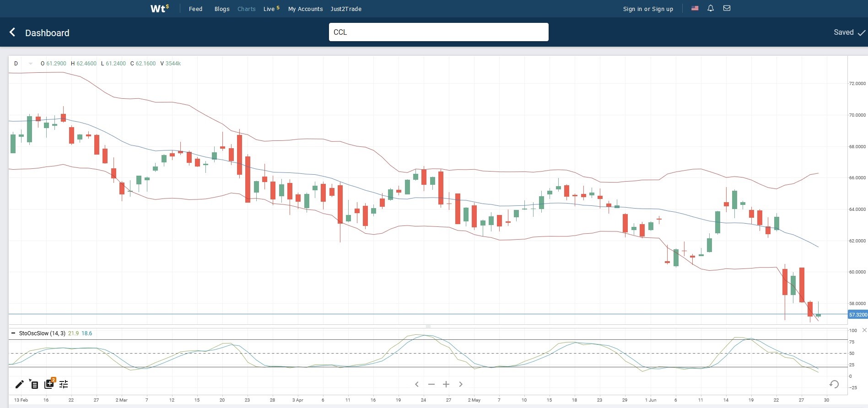Open the Feed menu item
Viewport: 868px width, 408px height.
195,9
